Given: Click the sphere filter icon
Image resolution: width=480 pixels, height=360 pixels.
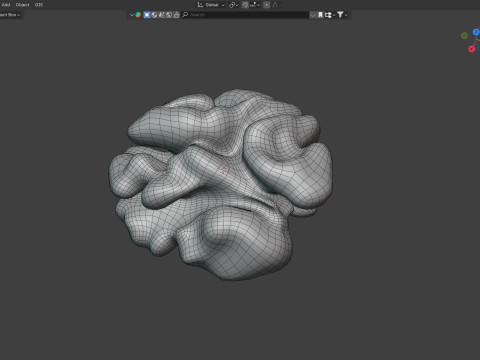Looking at the screenshot, I should pyautogui.click(x=154, y=15).
